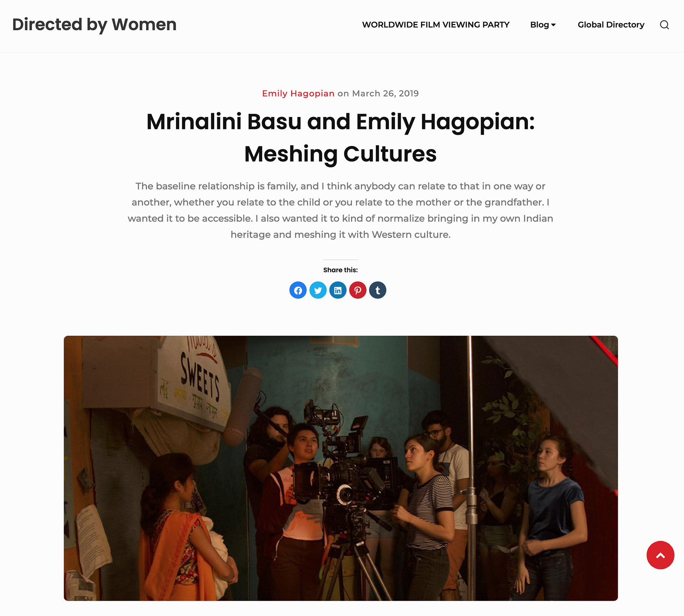684x616 pixels.
Task: Click the camera rig in the photo
Action: click(338, 474)
